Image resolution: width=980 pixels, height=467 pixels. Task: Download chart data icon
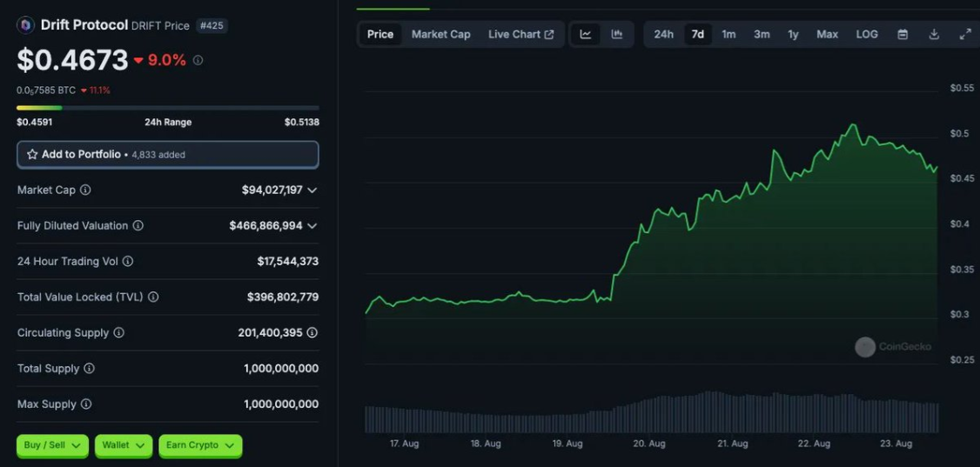(934, 34)
